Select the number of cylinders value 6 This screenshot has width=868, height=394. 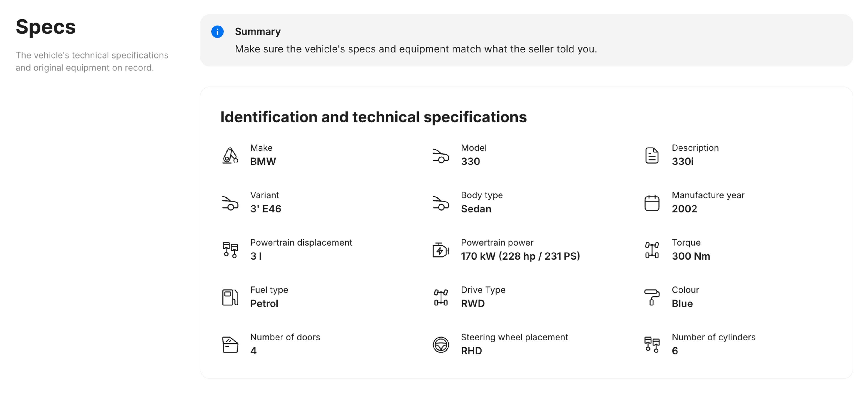pyautogui.click(x=675, y=351)
